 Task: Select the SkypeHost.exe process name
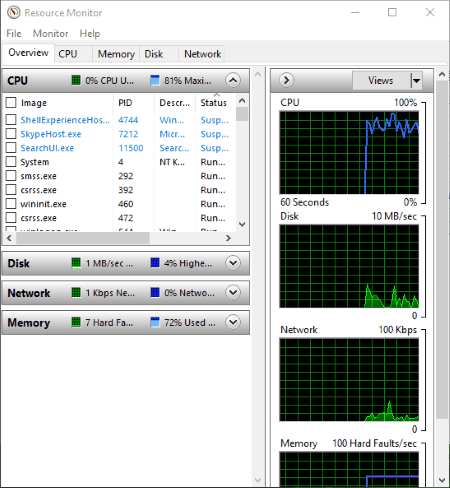pos(51,134)
